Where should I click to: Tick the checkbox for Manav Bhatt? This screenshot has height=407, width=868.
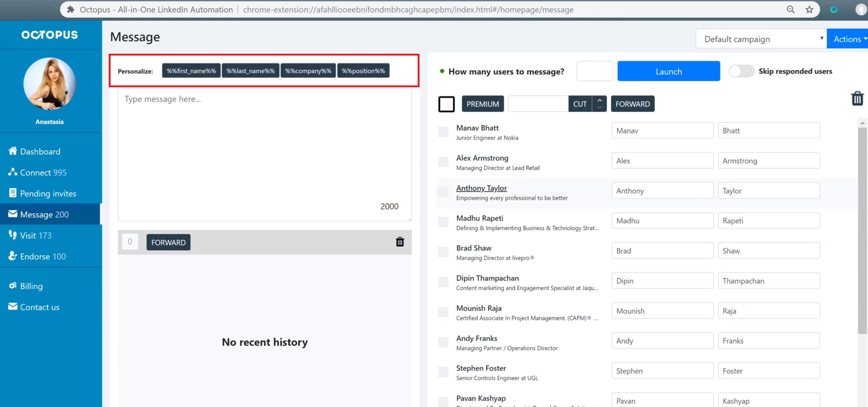coord(443,132)
